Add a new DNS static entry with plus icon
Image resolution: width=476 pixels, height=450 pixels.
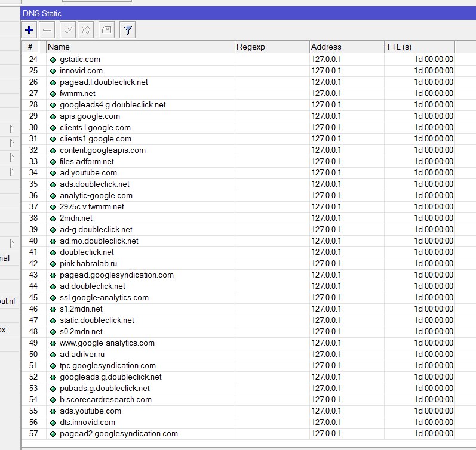pos(29,30)
